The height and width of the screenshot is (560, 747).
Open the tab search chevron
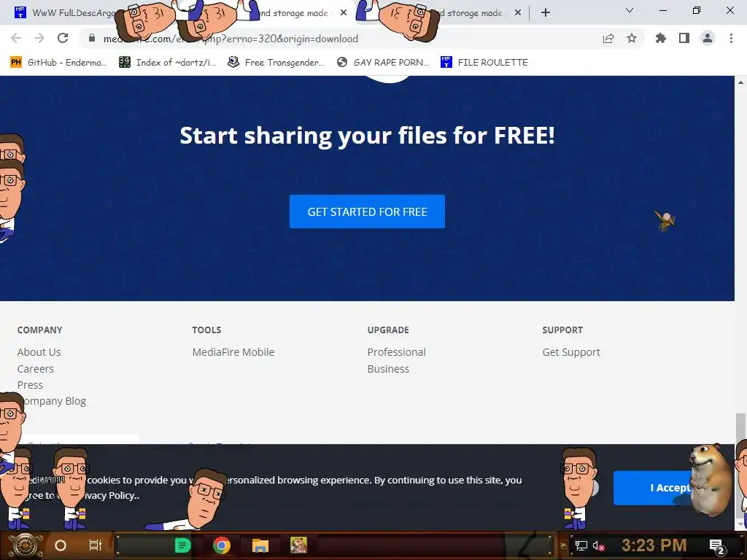(x=630, y=10)
